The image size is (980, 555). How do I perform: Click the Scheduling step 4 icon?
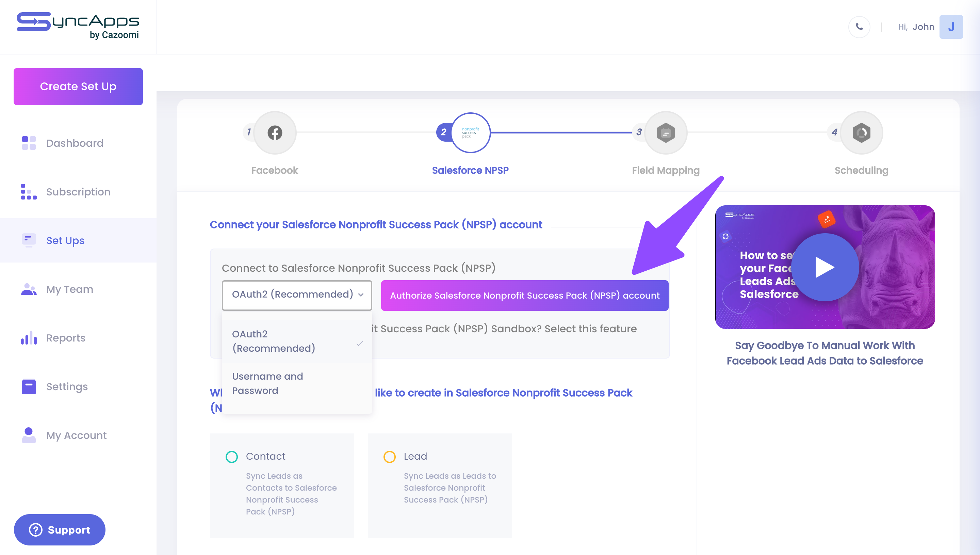pos(861,133)
